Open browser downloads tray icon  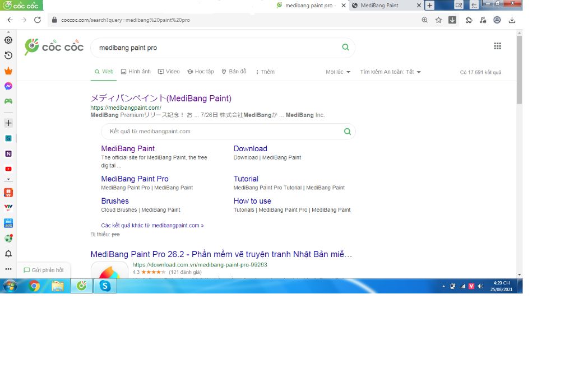coord(512,20)
